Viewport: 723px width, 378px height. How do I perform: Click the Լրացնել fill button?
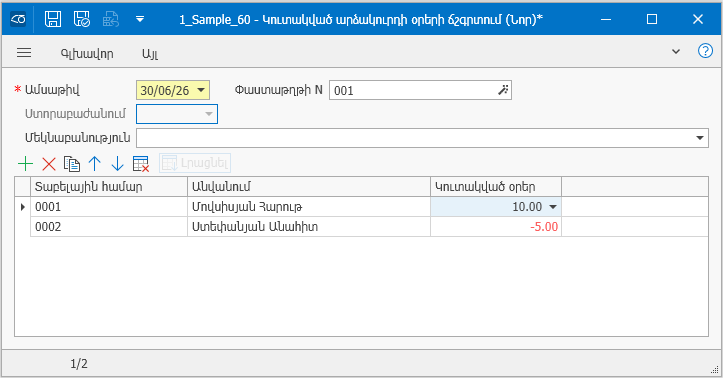pyautogui.click(x=195, y=163)
